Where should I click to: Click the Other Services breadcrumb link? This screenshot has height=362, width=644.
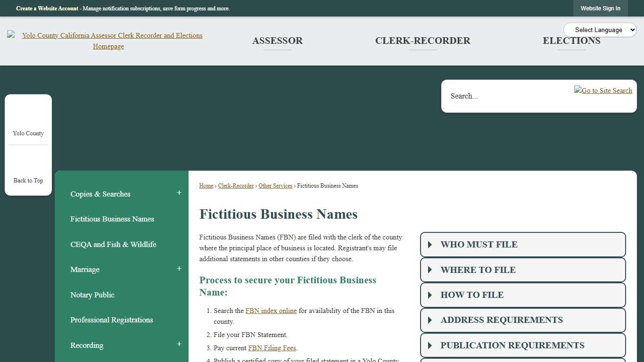pos(275,186)
